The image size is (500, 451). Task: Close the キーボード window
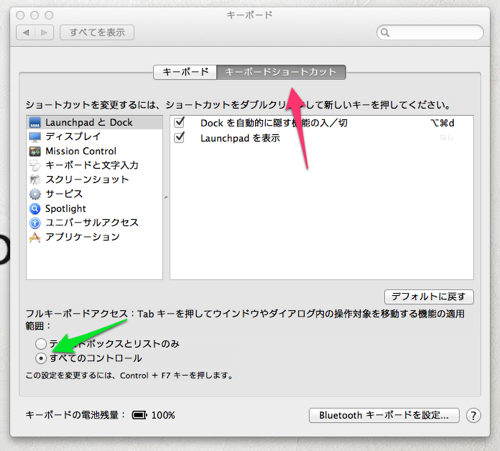[x=20, y=15]
